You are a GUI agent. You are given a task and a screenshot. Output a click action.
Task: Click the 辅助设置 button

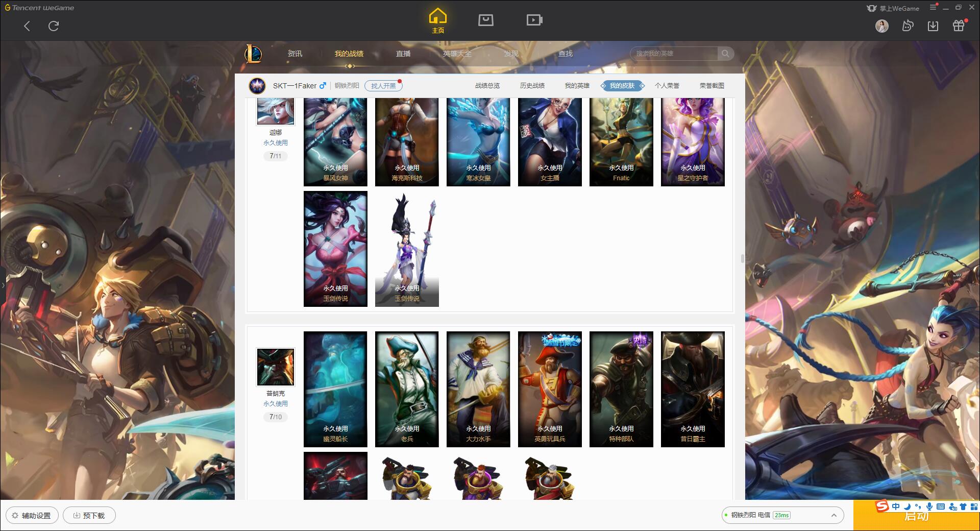32,515
